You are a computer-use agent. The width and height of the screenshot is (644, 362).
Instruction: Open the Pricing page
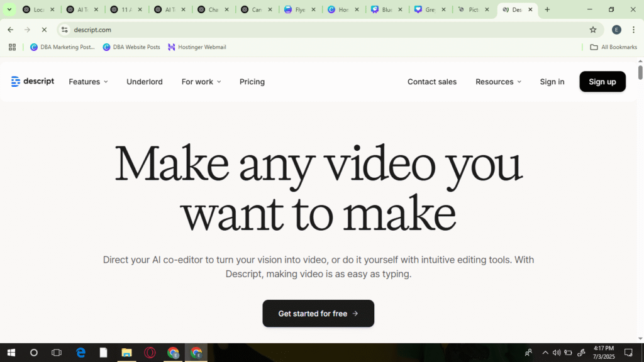tap(252, 82)
